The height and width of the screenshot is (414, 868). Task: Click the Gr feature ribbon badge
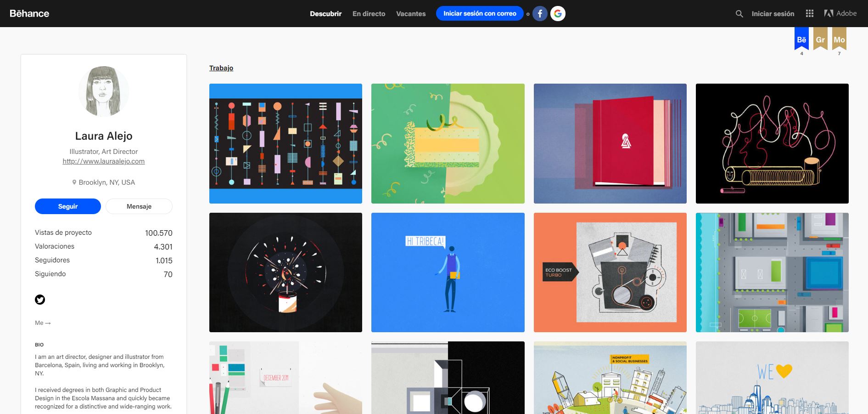click(820, 39)
